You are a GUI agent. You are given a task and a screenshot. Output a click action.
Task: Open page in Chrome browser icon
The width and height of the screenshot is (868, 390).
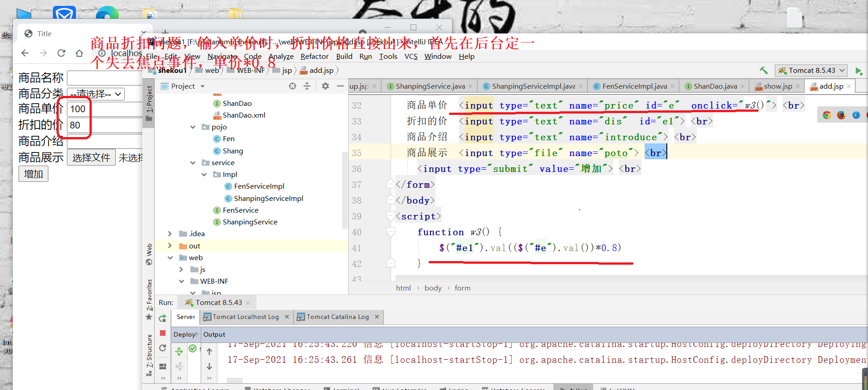point(827,115)
